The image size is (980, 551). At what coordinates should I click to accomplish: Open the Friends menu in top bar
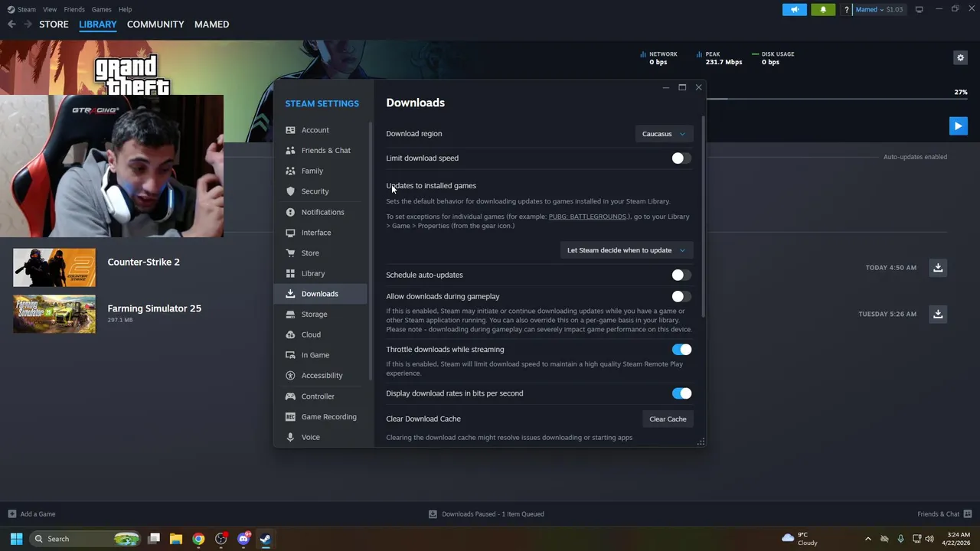(x=74, y=9)
